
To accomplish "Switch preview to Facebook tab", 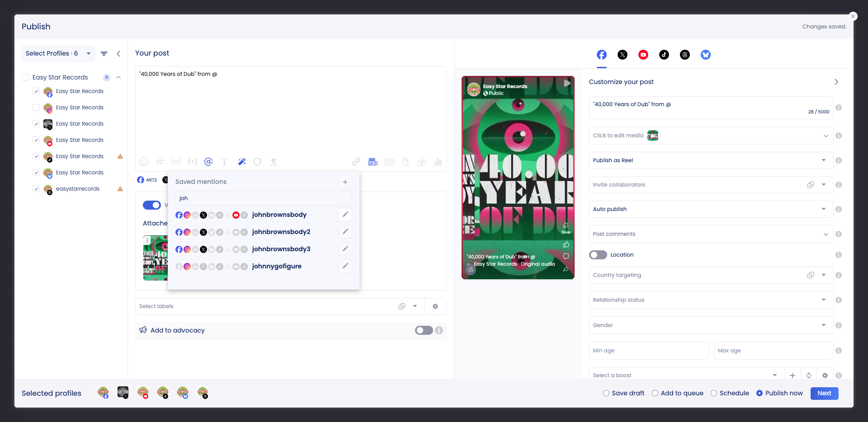I will (602, 55).
